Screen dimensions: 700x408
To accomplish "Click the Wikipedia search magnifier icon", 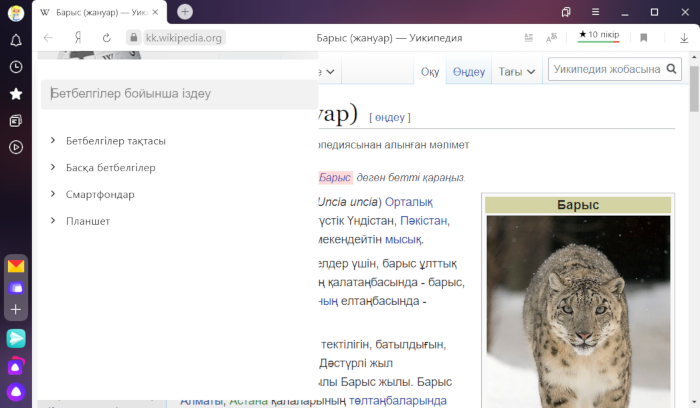I will coord(671,69).
